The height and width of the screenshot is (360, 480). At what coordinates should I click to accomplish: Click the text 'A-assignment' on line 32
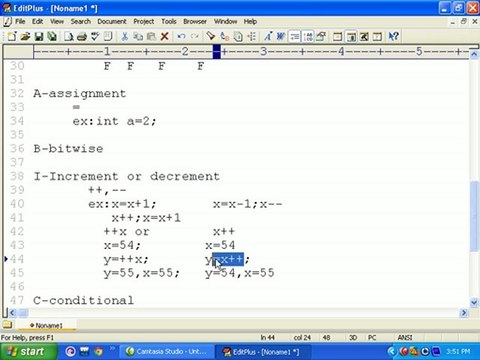pos(80,94)
